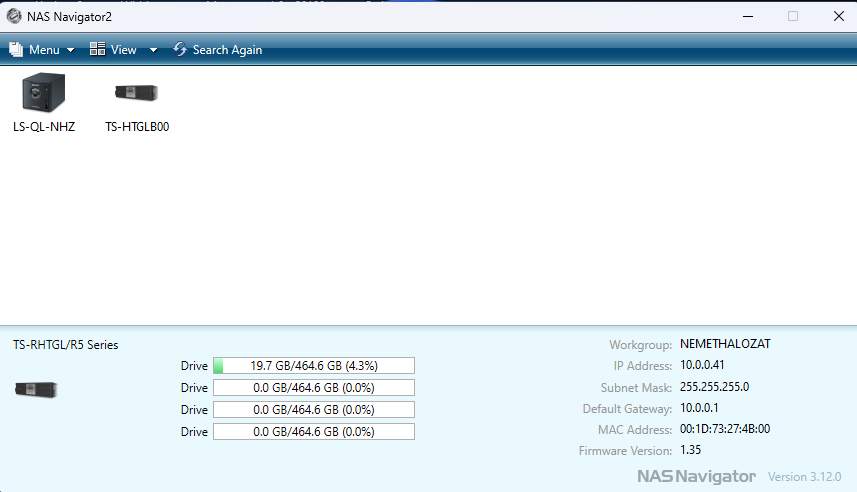Click Search Again text
Viewport: 857px width, 492px height.
(227, 50)
